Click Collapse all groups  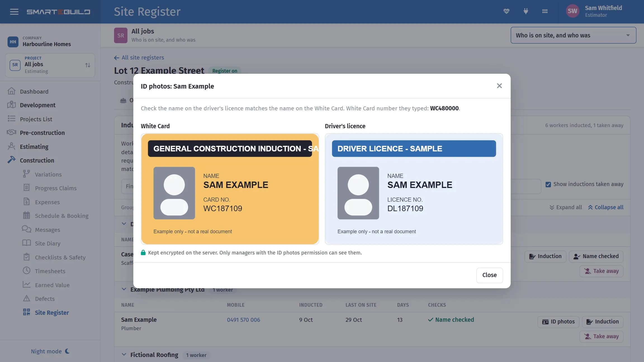click(x=605, y=208)
